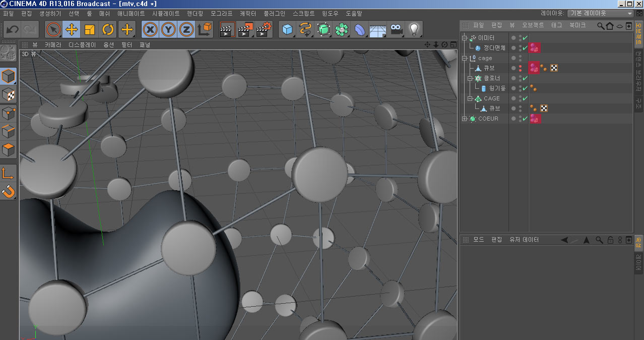This screenshot has height=340, width=644.
Task: Open the viewport 카메라 menu
Action: click(x=53, y=45)
